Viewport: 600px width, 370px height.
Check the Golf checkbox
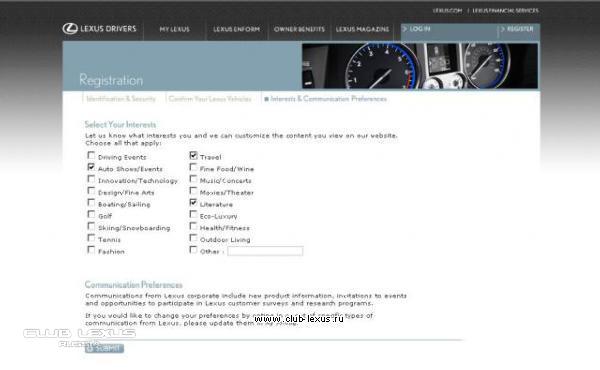click(x=91, y=214)
